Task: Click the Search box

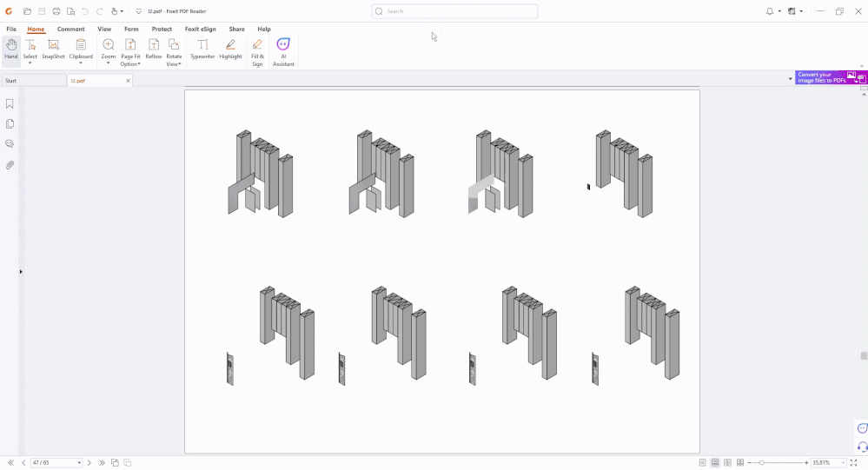Action: (454, 11)
